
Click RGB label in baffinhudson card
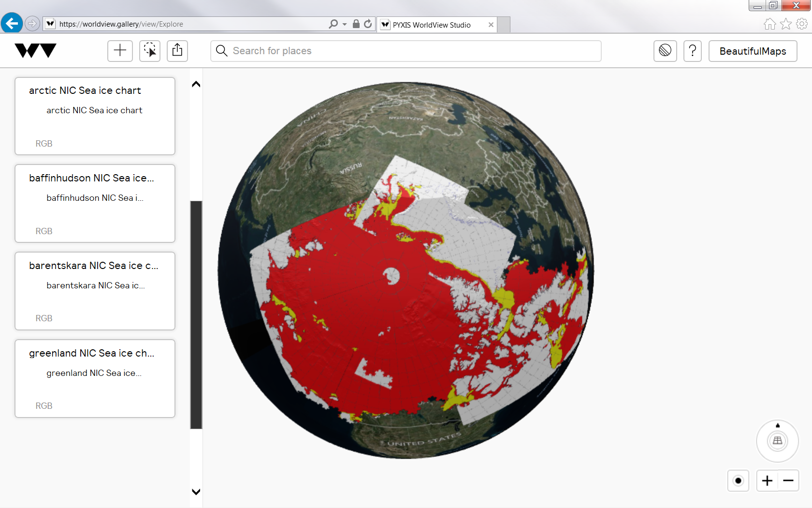pyautogui.click(x=44, y=231)
